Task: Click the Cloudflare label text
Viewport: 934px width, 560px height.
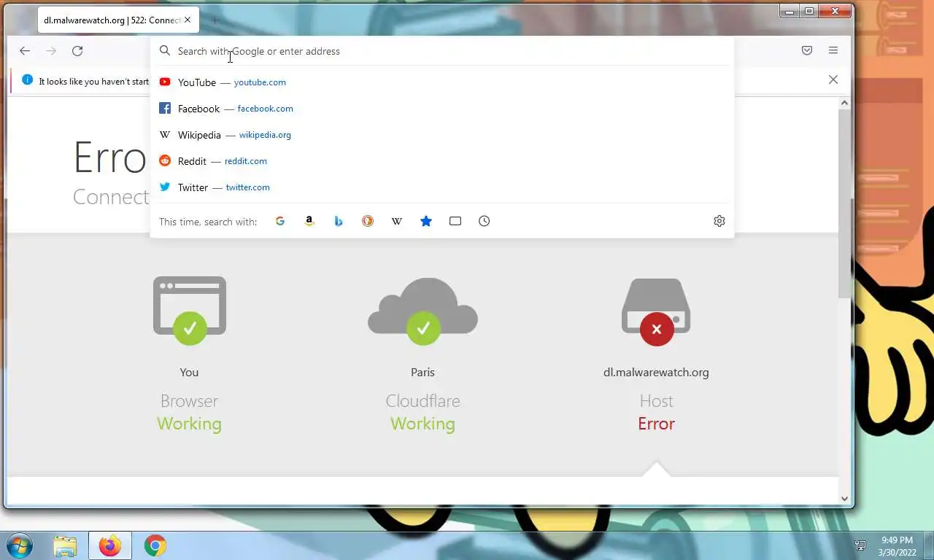Action: pyautogui.click(x=422, y=401)
